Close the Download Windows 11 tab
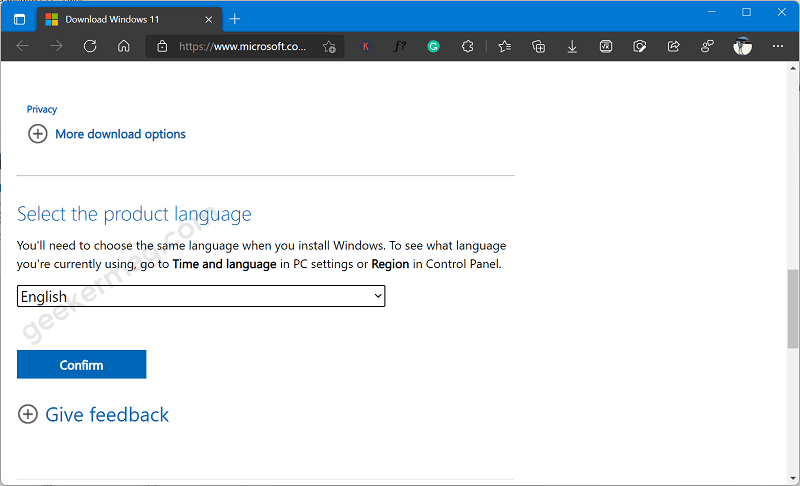Image resolution: width=800 pixels, height=486 pixels. pos(208,19)
